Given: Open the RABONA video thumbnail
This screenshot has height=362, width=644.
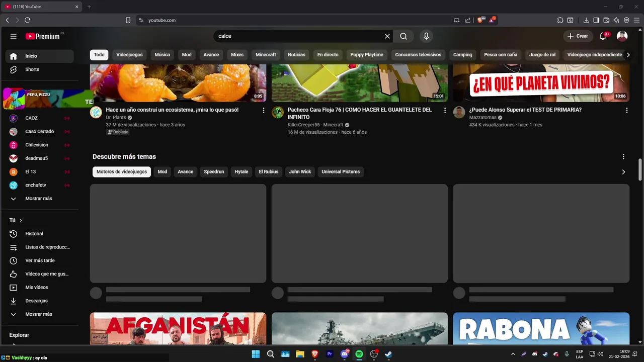Looking at the screenshot, I should click(x=541, y=328).
